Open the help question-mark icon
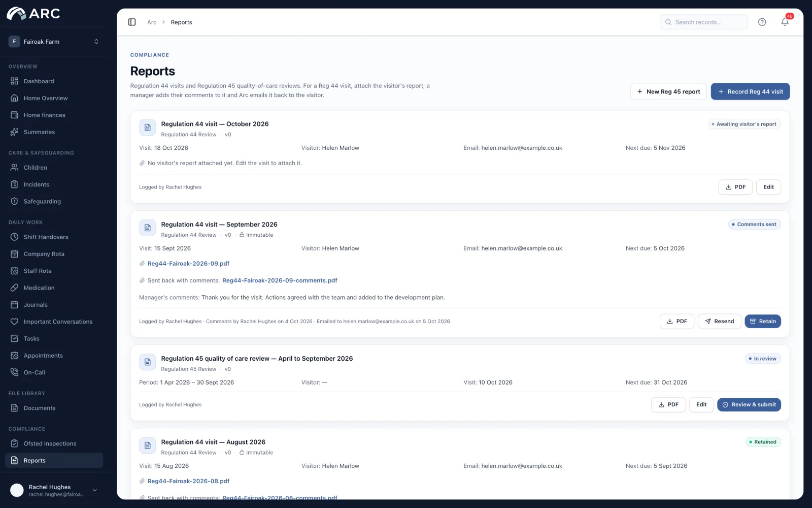Image resolution: width=812 pixels, height=508 pixels. [x=762, y=22]
